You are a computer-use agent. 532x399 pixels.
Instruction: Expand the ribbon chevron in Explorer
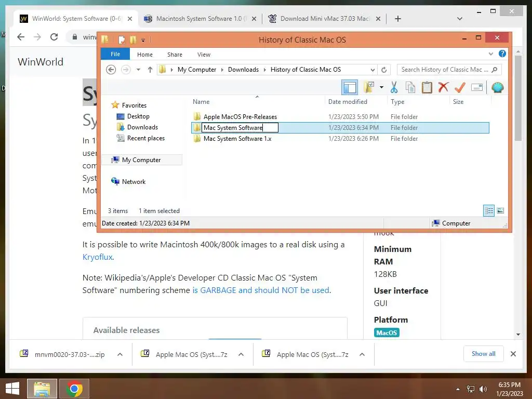click(490, 54)
